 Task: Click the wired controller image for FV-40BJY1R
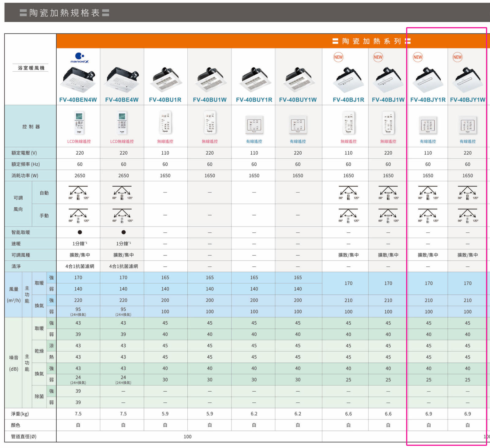(428, 125)
